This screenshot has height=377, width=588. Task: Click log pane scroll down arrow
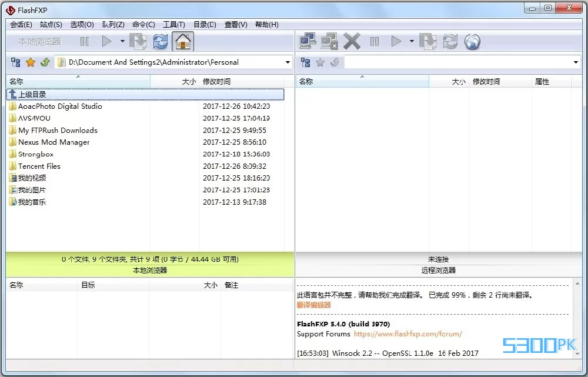577,353
